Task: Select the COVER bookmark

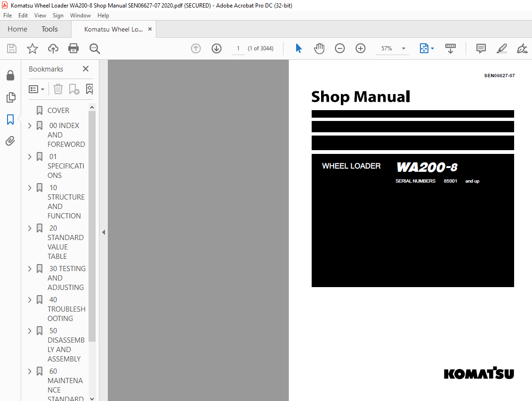Action: tap(59, 110)
